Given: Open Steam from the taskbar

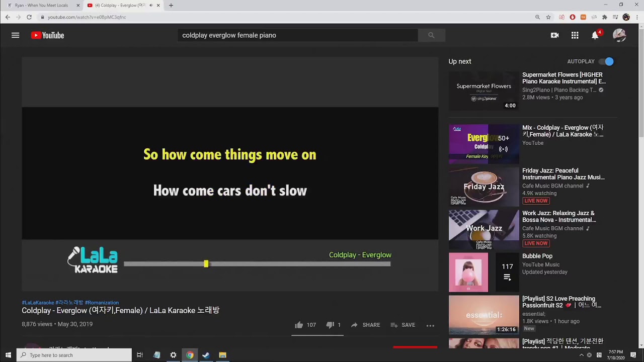Looking at the screenshot, I should [x=206, y=355].
